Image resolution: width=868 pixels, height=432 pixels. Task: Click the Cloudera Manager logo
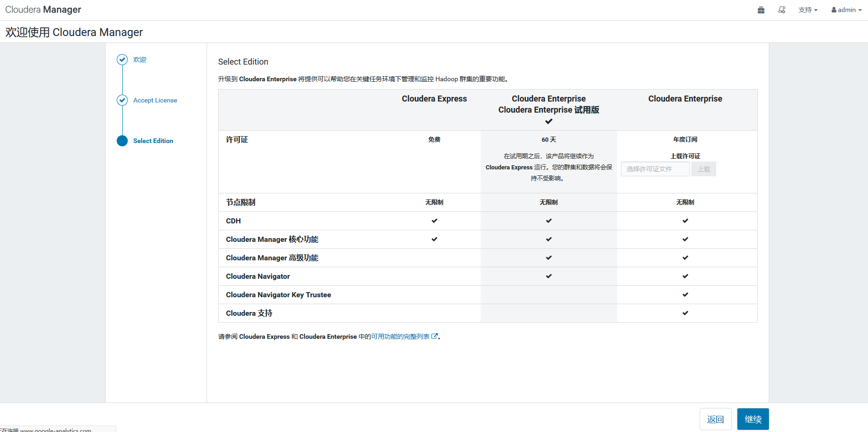(43, 10)
